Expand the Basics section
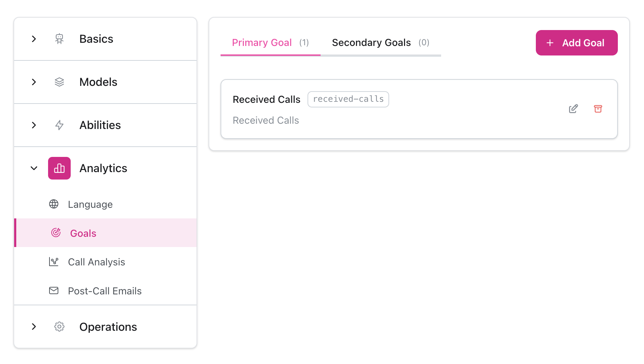This screenshot has width=644, height=364. coord(34,39)
